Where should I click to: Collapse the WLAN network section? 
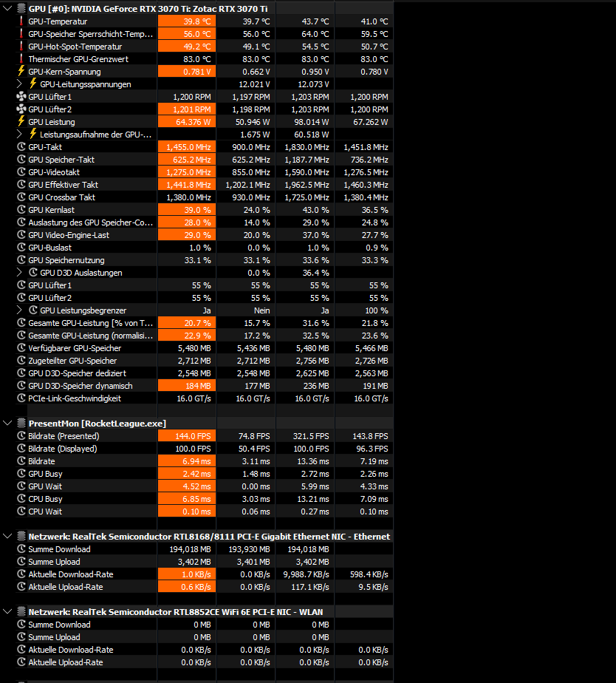7,611
